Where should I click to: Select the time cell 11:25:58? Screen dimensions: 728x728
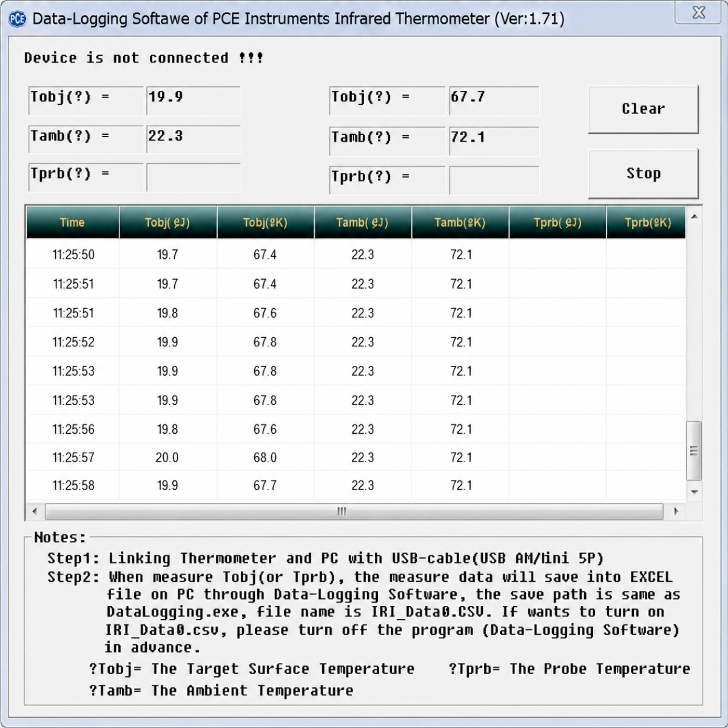coord(73,485)
